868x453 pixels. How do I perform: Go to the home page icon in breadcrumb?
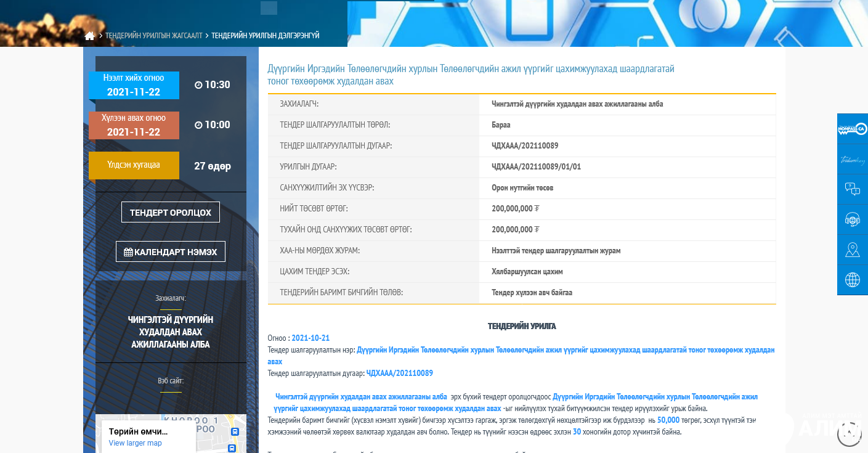pos(89,36)
